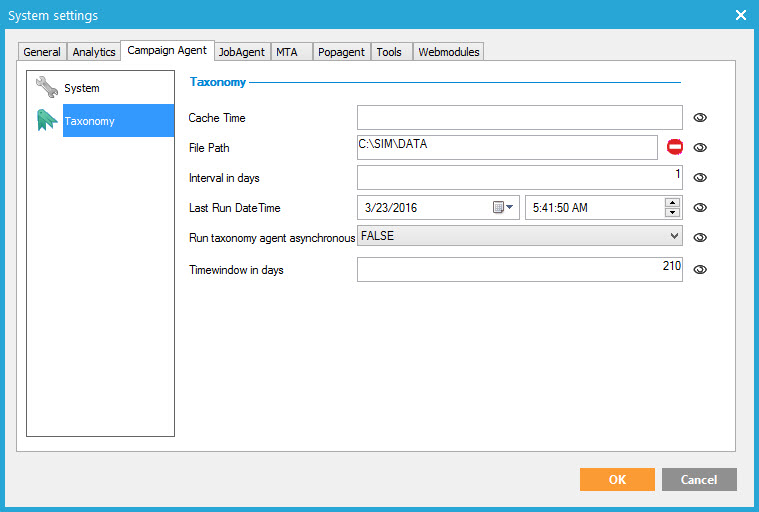
Task: Toggle eye icon next to Cache Time
Action: coord(700,118)
